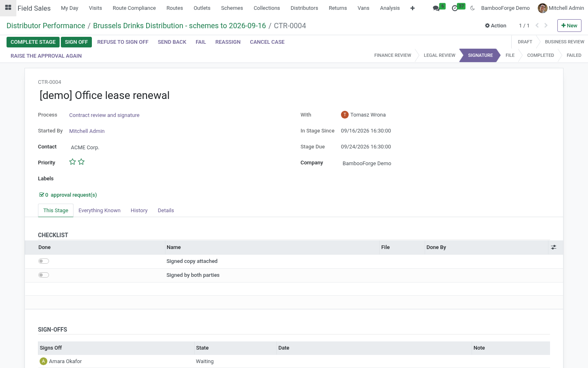Open the apps grid home menu
Screen dimensions: 588x368
[x=8, y=8]
